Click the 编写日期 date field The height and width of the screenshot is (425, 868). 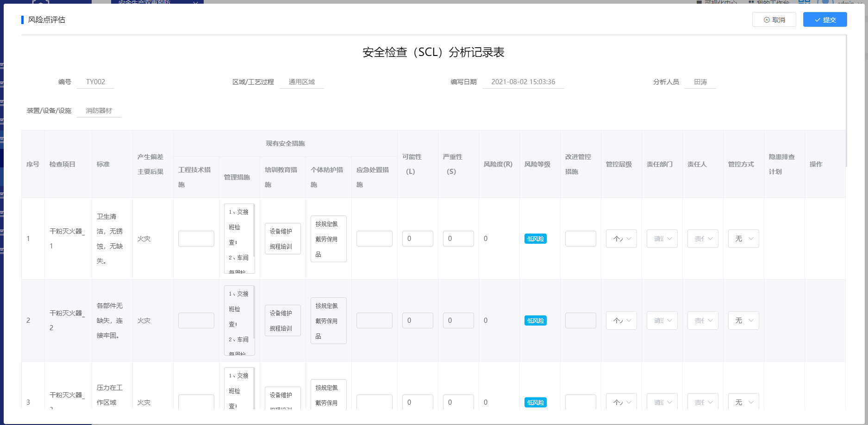(523, 82)
